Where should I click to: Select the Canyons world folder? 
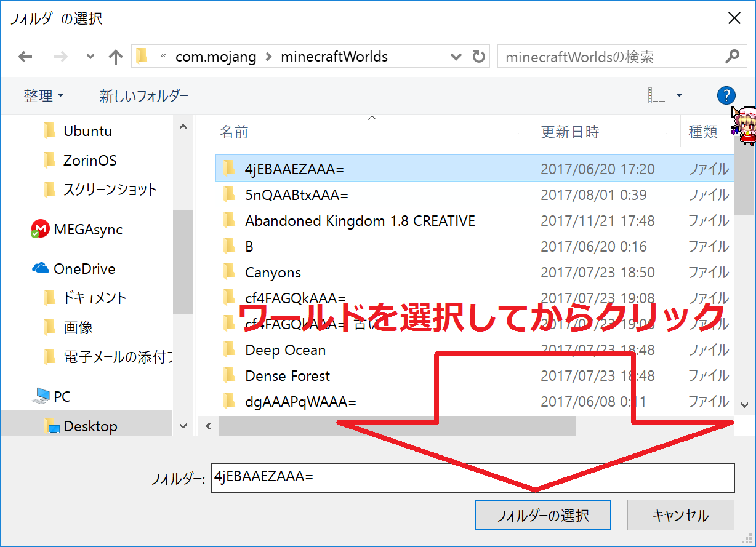[x=273, y=273]
